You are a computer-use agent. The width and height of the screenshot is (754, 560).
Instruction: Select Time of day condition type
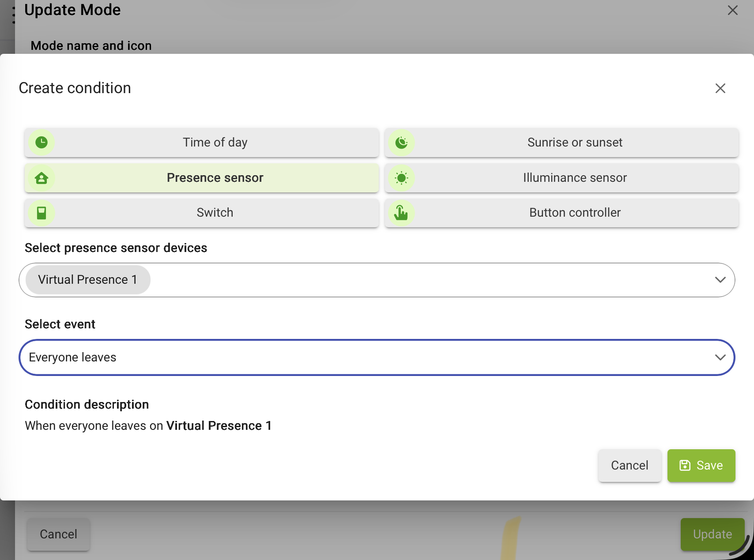(202, 143)
